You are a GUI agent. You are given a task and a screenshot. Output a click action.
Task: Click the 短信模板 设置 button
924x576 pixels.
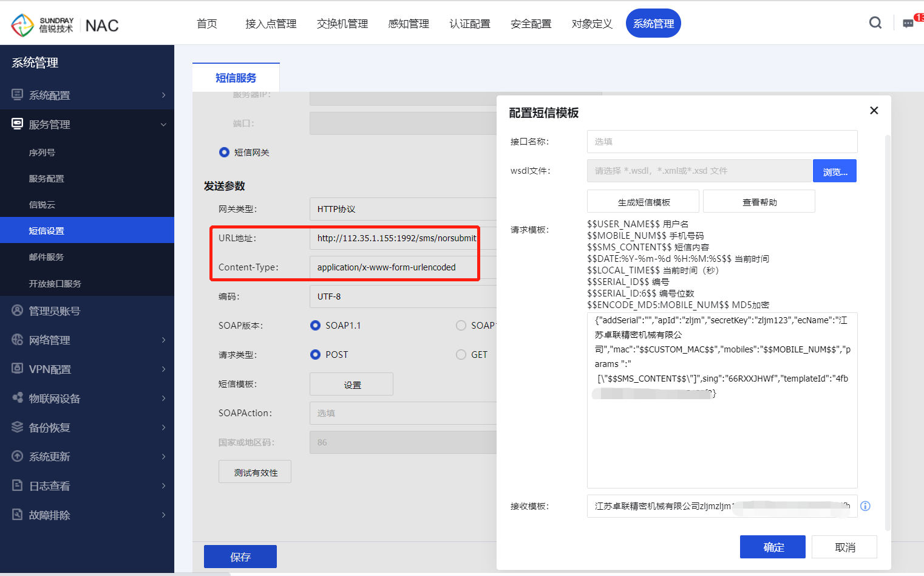tap(352, 384)
